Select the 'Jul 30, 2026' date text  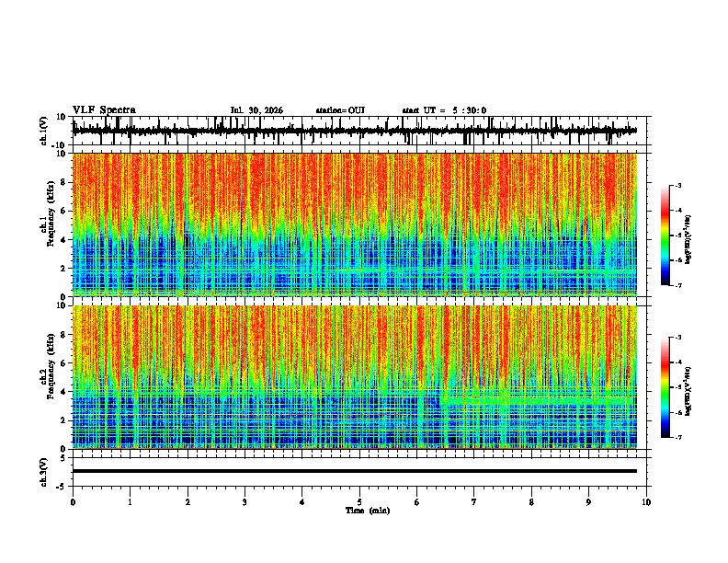(x=256, y=110)
